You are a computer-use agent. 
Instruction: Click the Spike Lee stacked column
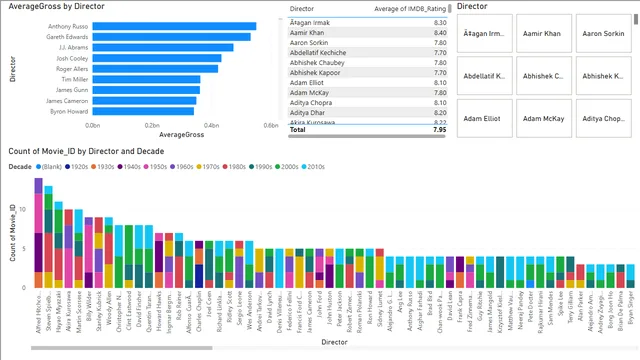(560, 272)
